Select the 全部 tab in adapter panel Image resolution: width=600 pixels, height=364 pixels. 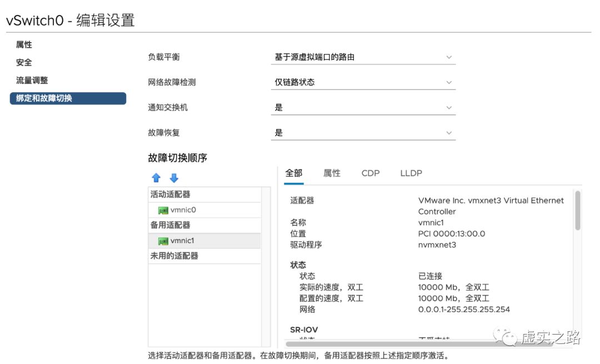(293, 173)
